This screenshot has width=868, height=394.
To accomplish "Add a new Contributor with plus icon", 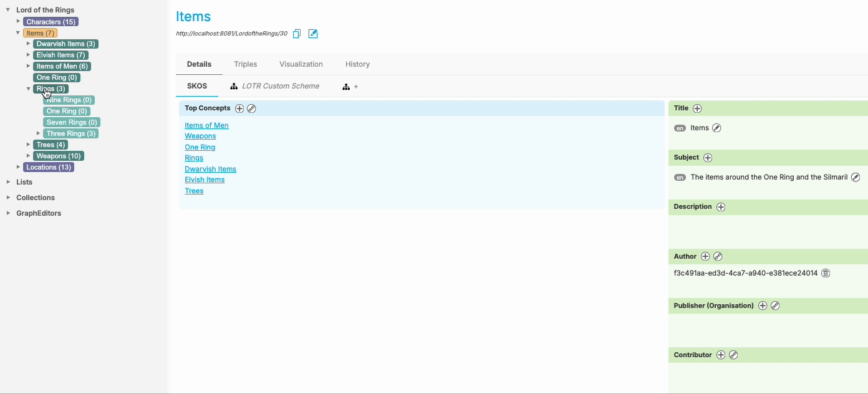I will click(721, 355).
